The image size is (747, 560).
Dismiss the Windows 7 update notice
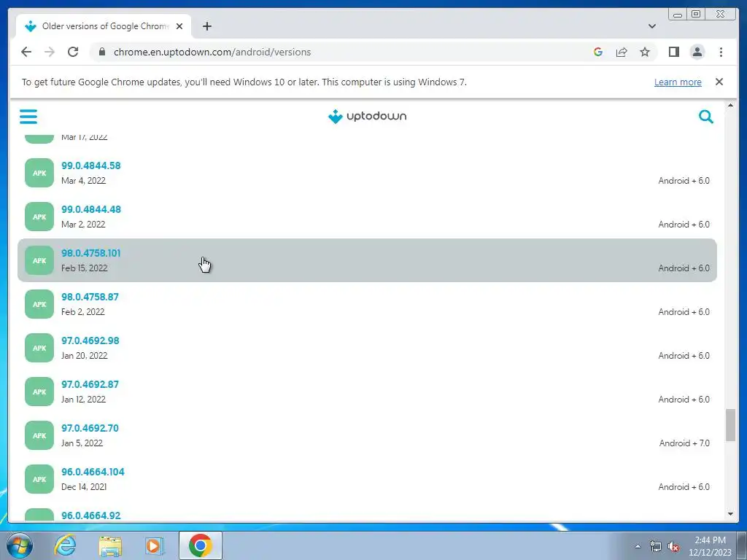pos(719,82)
